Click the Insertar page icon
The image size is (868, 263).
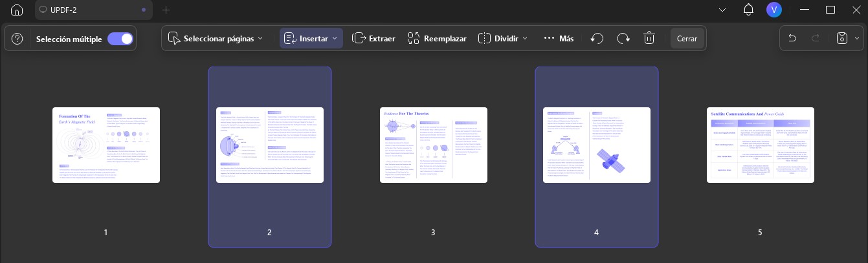(x=289, y=38)
